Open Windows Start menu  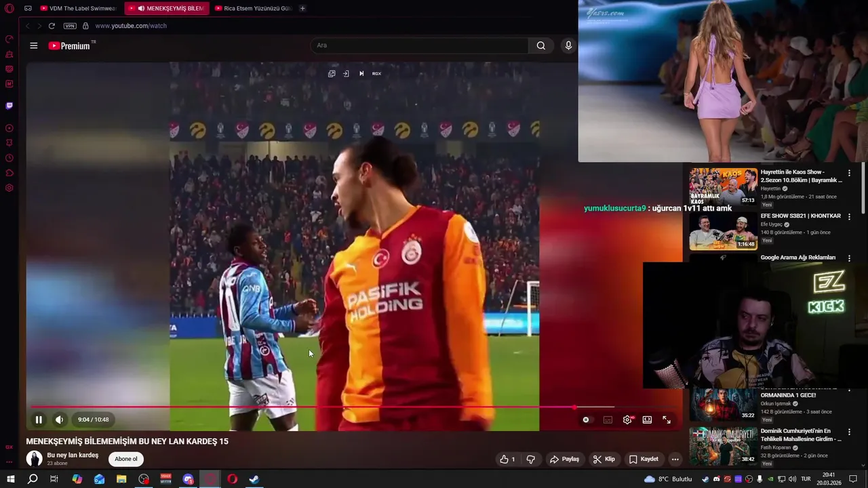tap(10, 479)
